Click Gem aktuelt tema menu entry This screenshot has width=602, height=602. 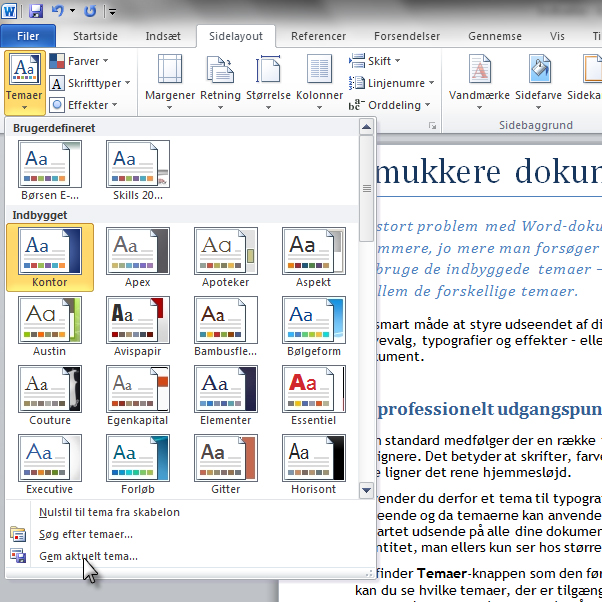pos(88,556)
